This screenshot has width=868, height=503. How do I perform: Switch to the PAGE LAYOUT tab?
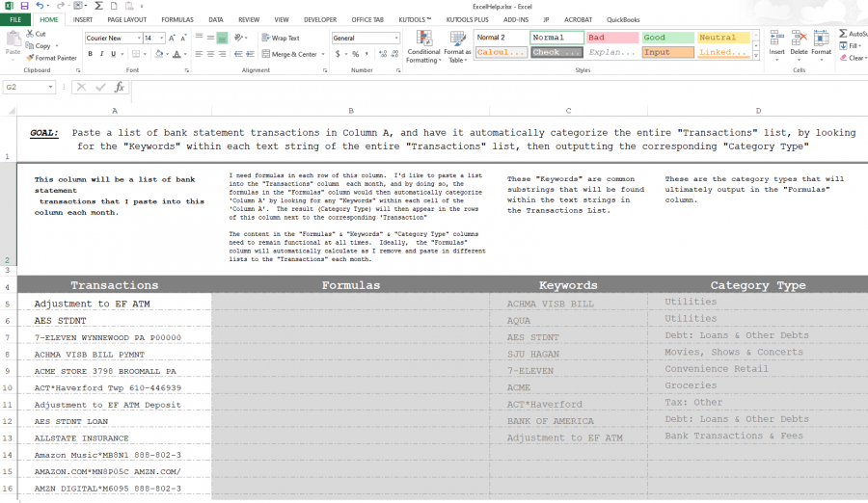[x=126, y=19]
